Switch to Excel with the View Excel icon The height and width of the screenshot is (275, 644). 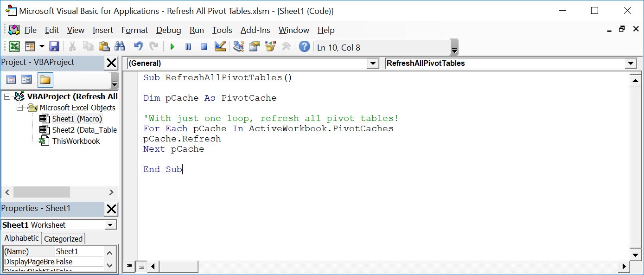(14, 46)
